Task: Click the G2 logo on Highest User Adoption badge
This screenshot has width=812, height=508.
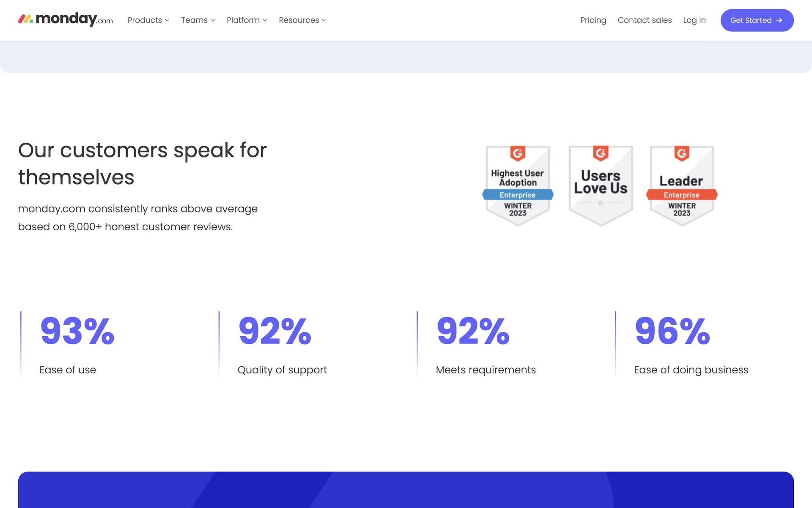Action: pyautogui.click(x=518, y=153)
